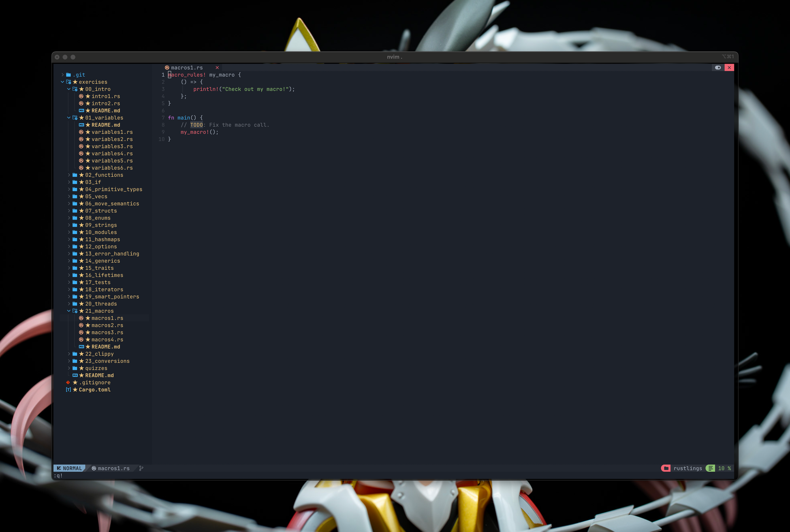Click the folder icon of 05_vecs
Image resolution: width=790 pixels, height=532 pixels.
coord(75,196)
